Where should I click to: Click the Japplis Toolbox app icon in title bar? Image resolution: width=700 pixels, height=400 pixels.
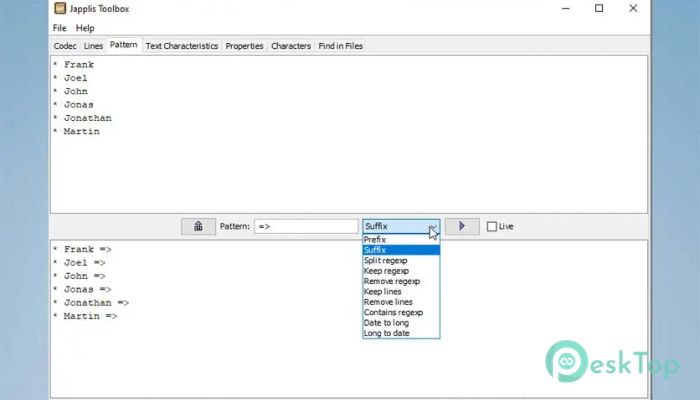60,8
